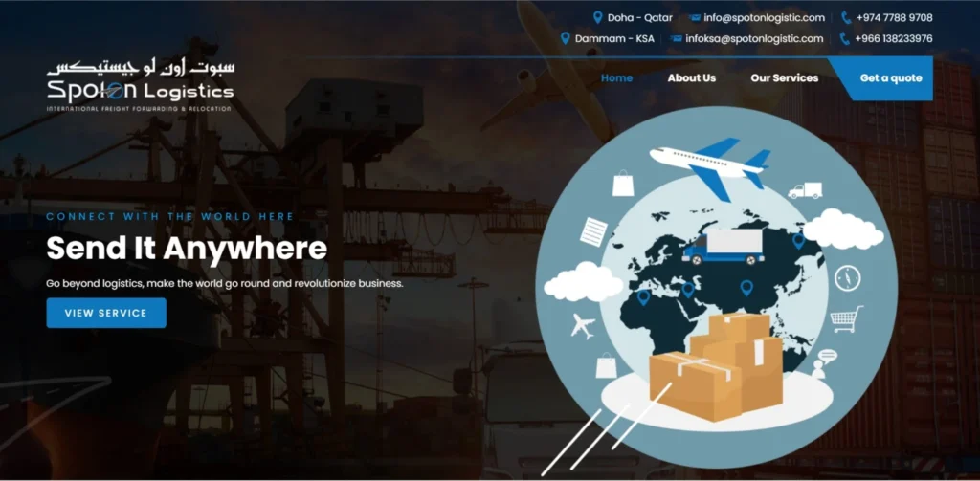Click the document sheet icon in the illustration
This screenshot has height=481, width=980.
coord(593,230)
